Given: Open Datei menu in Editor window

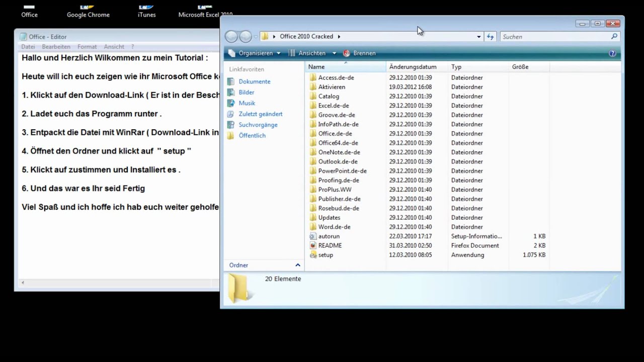Looking at the screenshot, I should (x=28, y=47).
